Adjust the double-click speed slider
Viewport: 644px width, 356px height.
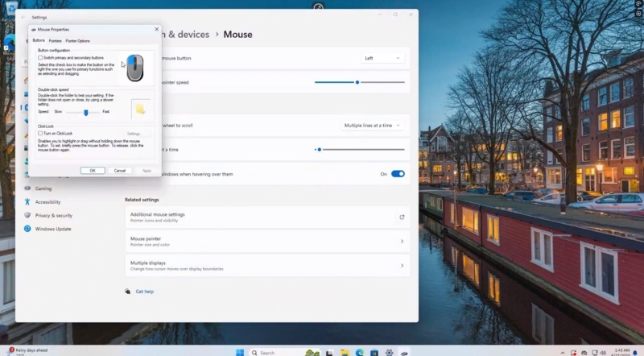tap(86, 112)
